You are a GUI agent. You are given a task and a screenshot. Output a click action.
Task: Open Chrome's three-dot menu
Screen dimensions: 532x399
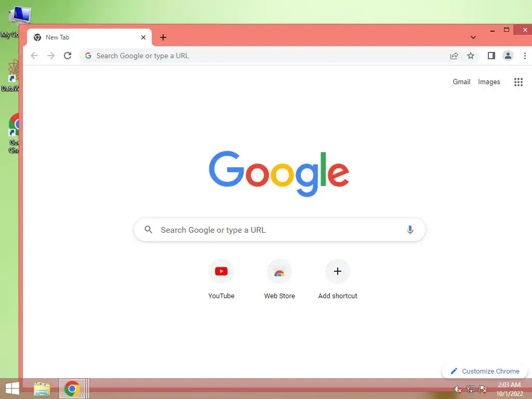(525, 56)
